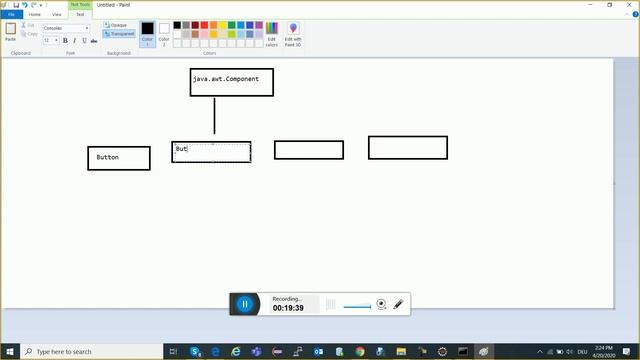This screenshot has width=640, height=360.
Task: Click the 'Type here to search' taskbar box
Action: (x=92, y=351)
